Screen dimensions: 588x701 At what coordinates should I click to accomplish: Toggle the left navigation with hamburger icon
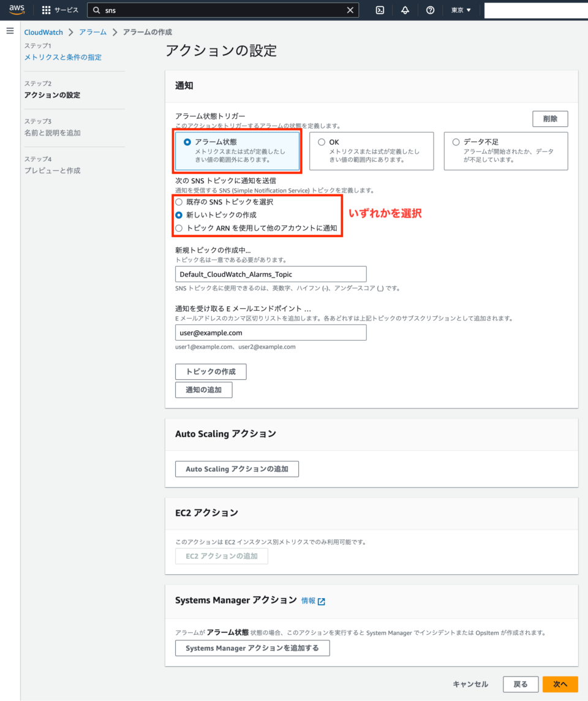click(10, 31)
